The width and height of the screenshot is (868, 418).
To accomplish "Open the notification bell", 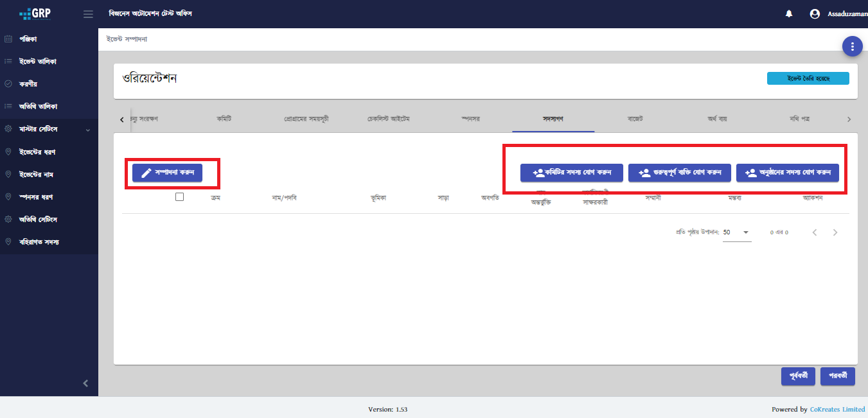I will coord(789,14).
